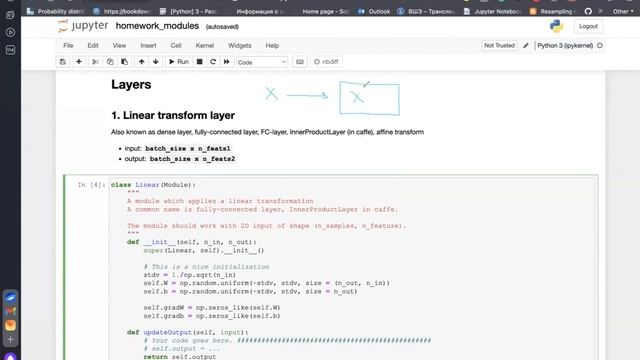Open [Python] 3 - Pandas bookmark
640x360 pixels.
188,11
